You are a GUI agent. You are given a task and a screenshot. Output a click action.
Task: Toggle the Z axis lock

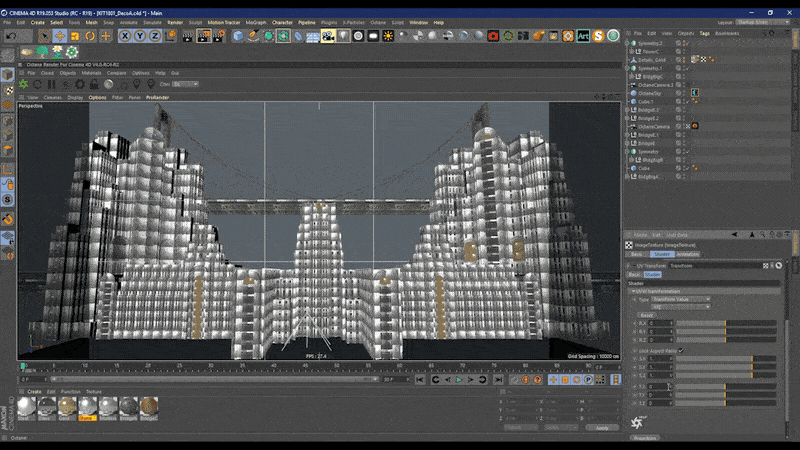(155, 36)
